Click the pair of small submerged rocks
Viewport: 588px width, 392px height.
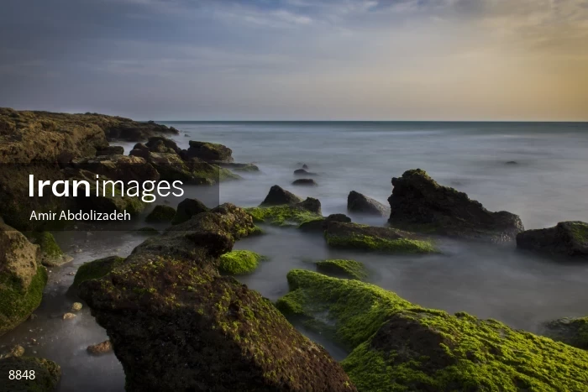coord(304,177)
